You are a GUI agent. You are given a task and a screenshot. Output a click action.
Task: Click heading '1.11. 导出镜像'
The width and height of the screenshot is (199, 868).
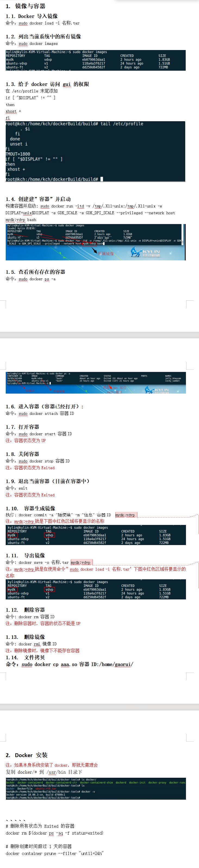[25, 556]
